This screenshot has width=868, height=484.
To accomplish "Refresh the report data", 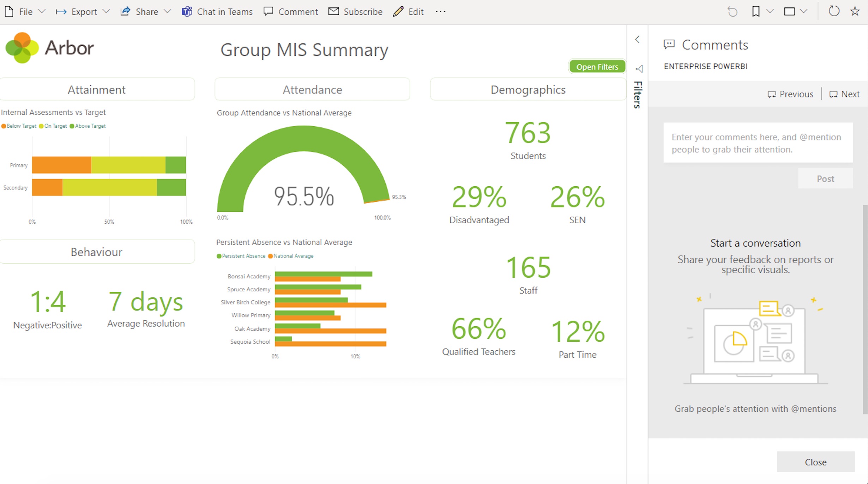I will [x=834, y=11].
